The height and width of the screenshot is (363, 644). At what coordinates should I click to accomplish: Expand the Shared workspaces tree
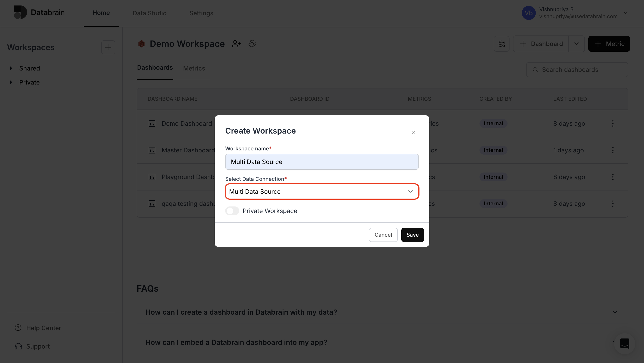click(x=11, y=68)
